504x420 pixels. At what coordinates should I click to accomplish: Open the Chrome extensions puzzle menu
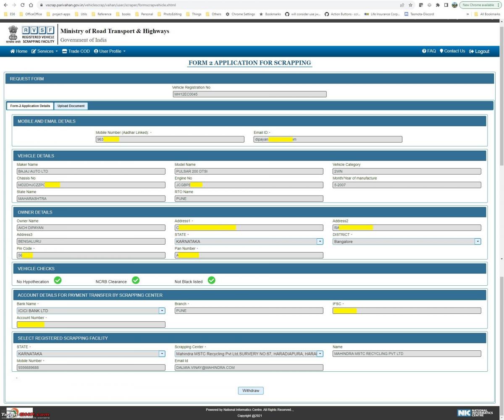(x=438, y=5)
